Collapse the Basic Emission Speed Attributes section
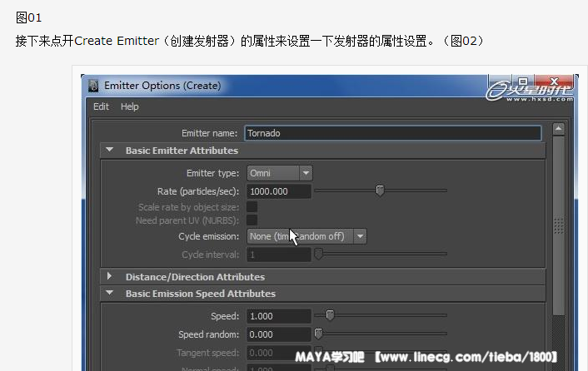Viewport: 588px width, 371px height. [x=109, y=293]
